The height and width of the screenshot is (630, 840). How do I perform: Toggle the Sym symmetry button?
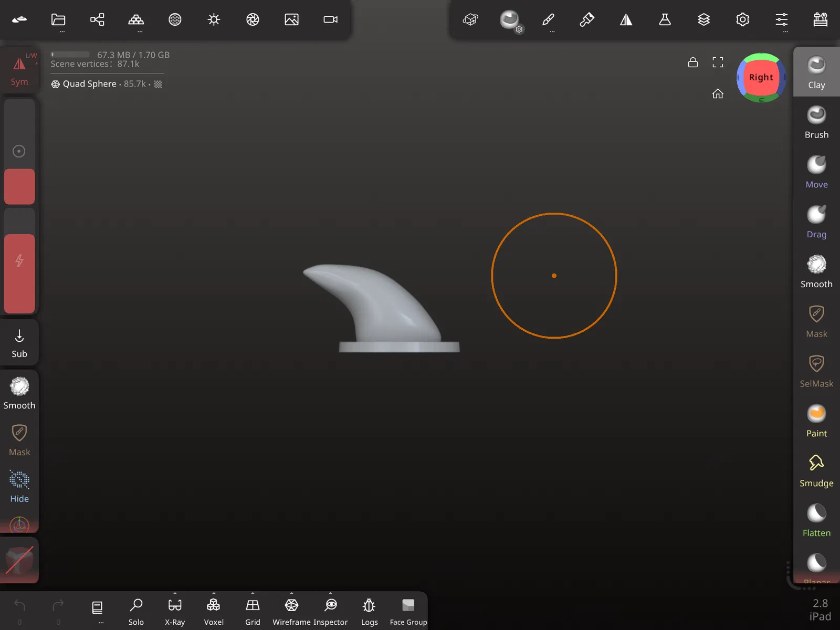(19, 71)
